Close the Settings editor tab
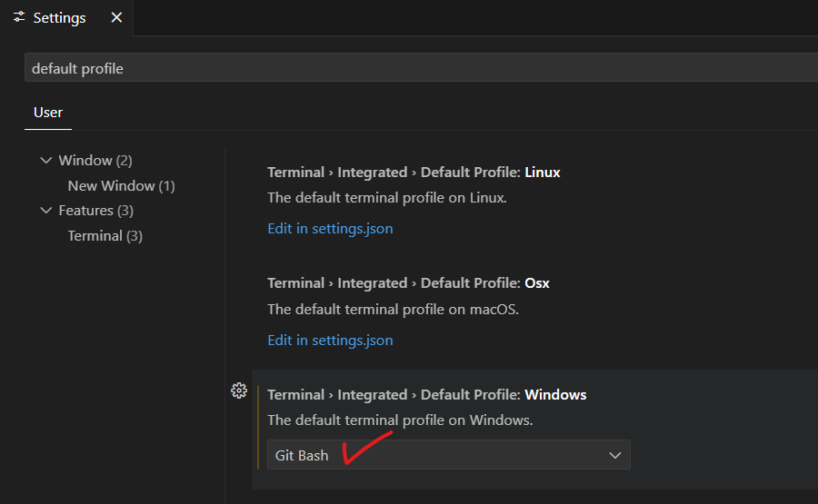 (115, 17)
